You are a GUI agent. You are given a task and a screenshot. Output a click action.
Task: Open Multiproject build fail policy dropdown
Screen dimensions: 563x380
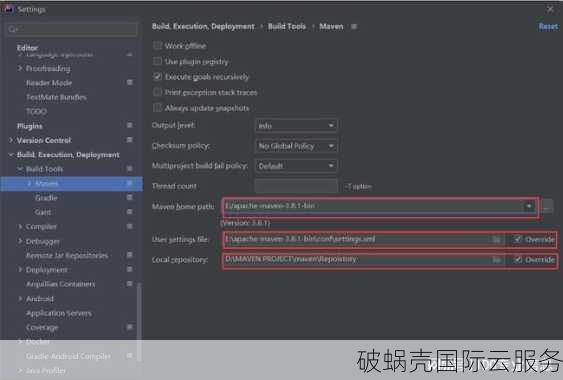[296, 166]
